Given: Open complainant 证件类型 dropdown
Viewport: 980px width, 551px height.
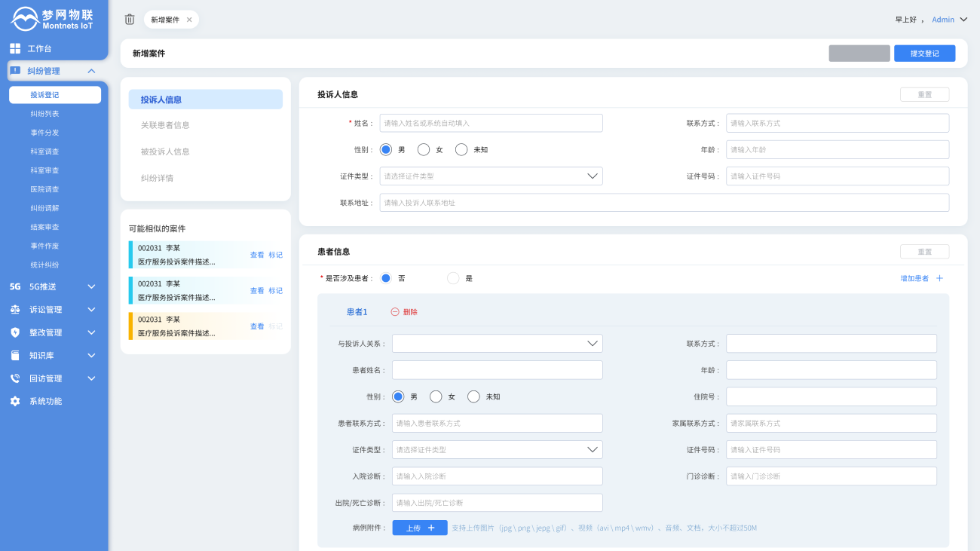Looking at the screenshot, I should pyautogui.click(x=491, y=176).
